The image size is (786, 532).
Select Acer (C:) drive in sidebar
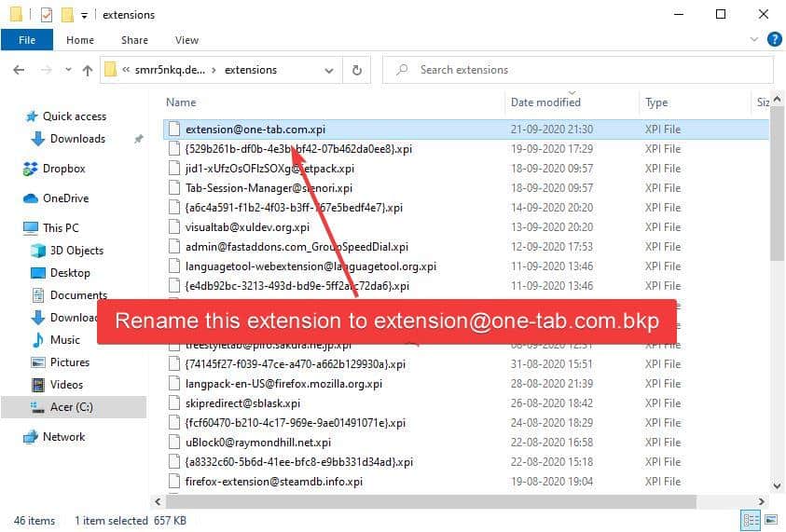(71, 407)
